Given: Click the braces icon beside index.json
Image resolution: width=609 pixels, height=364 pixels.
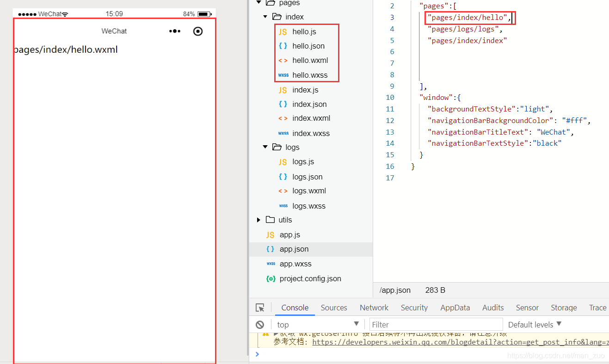Looking at the screenshot, I should [283, 104].
